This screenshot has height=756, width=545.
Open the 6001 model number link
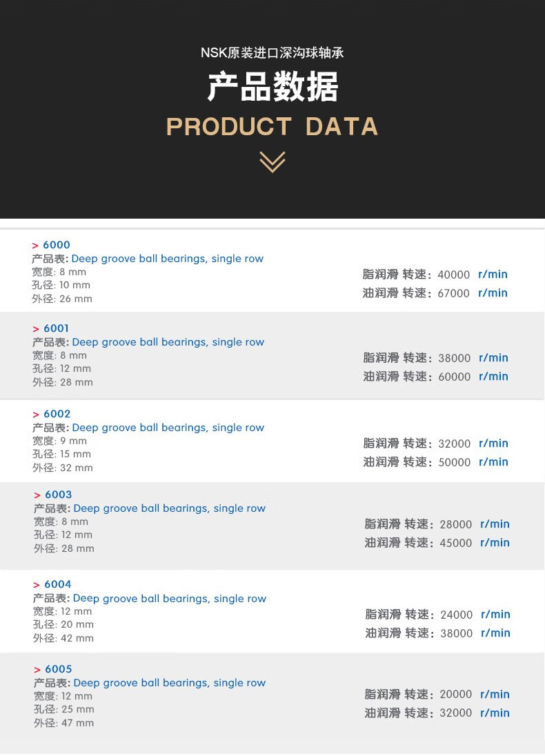(57, 328)
